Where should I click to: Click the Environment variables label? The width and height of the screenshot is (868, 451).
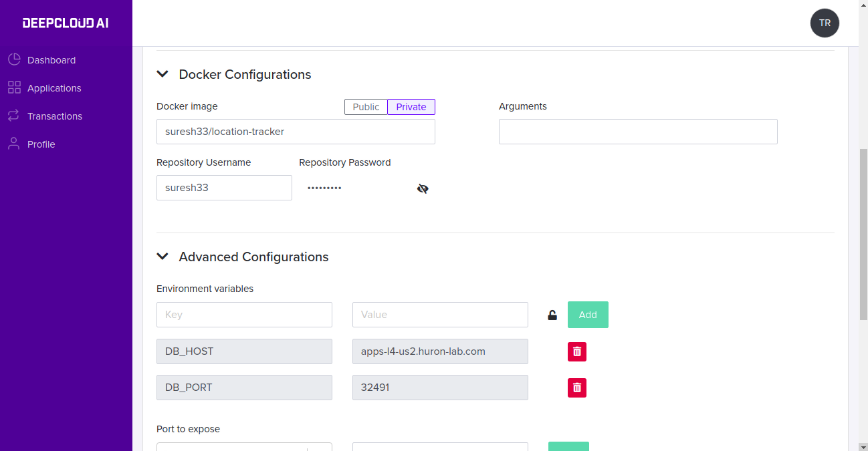tap(205, 289)
